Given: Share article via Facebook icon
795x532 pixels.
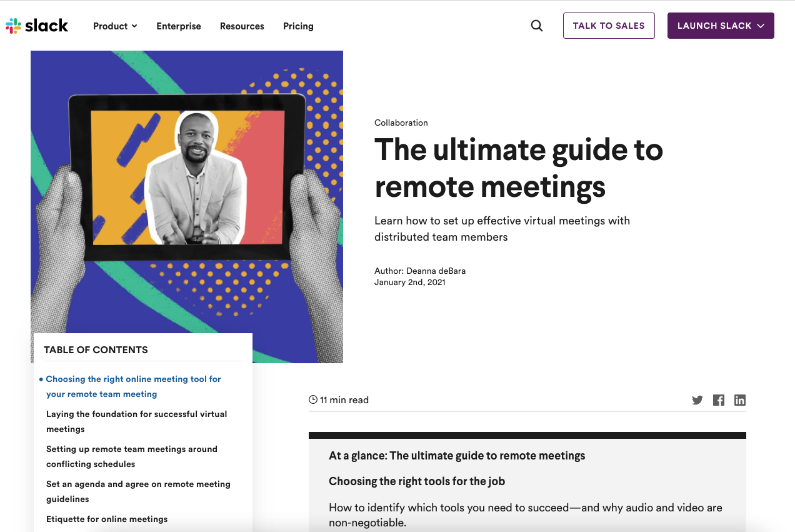Looking at the screenshot, I should pos(719,400).
